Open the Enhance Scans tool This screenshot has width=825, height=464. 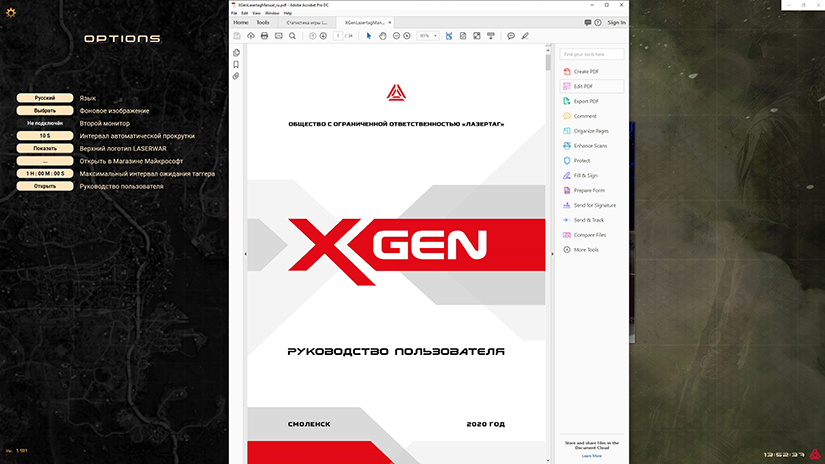click(590, 146)
